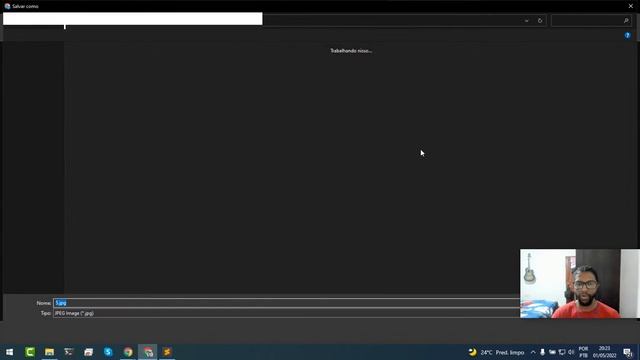The width and height of the screenshot is (640, 360).
Task: Open the weather widget showing 24°C
Action: point(496,352)
